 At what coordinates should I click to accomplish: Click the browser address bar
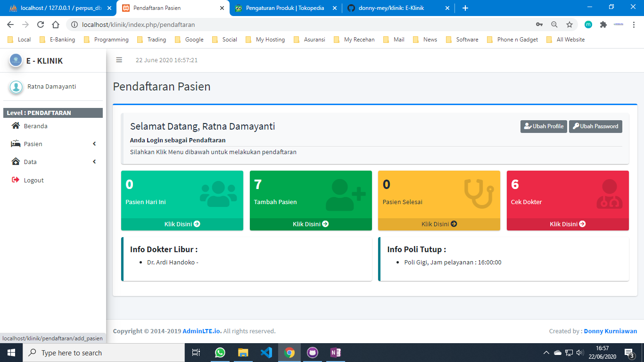[302, 25]
